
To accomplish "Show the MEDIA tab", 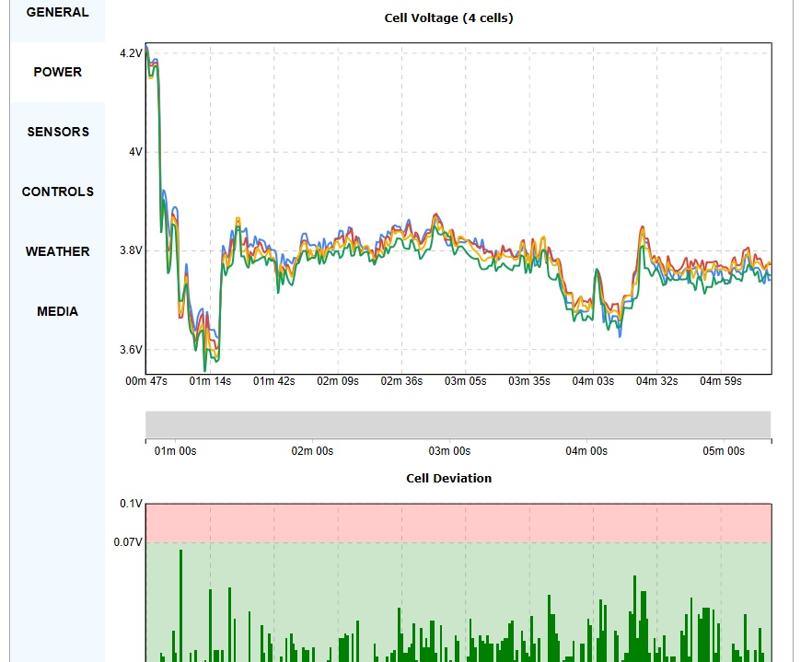I will (x=57, y=311).
